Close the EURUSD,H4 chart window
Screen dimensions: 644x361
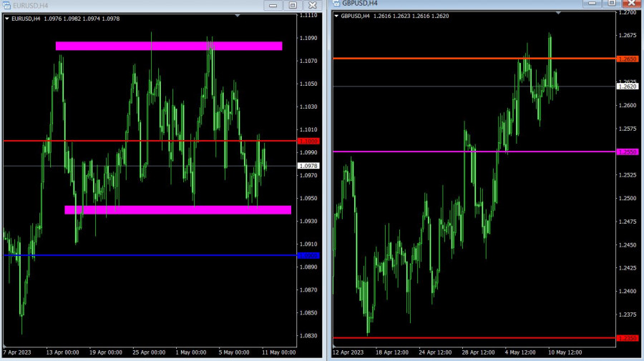311,6
